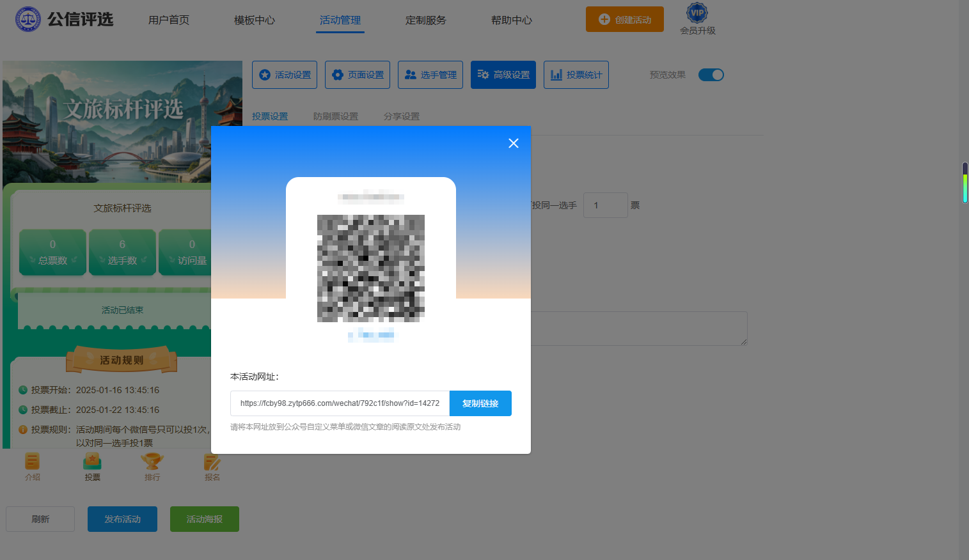969x560 pixels.
Task: Go to 用户首页 menu
Action: [169, 20]
